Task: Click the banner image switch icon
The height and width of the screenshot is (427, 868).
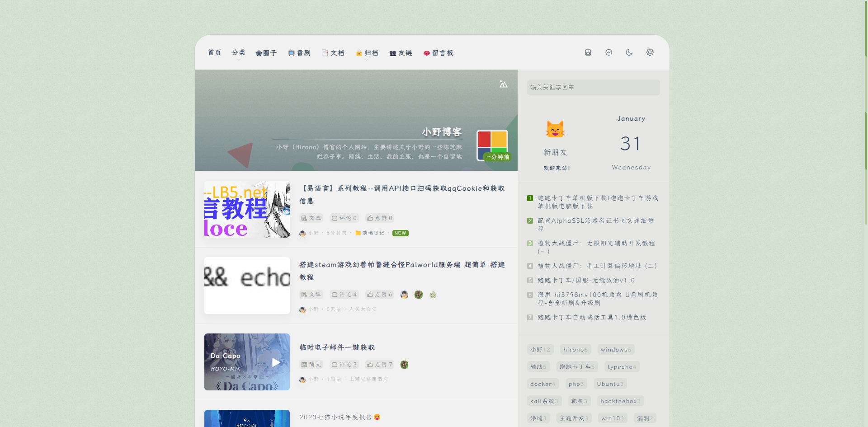Action: [x=503, y=84]
